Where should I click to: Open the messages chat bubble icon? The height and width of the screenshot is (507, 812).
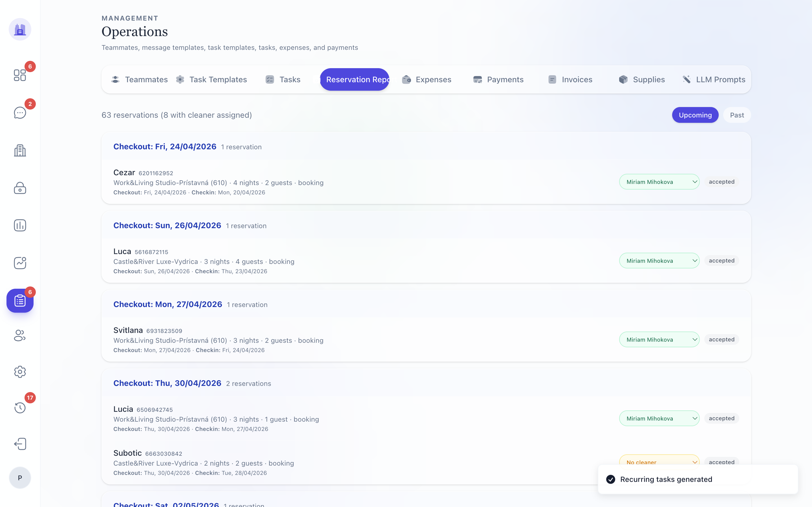[x=20, y=113]
